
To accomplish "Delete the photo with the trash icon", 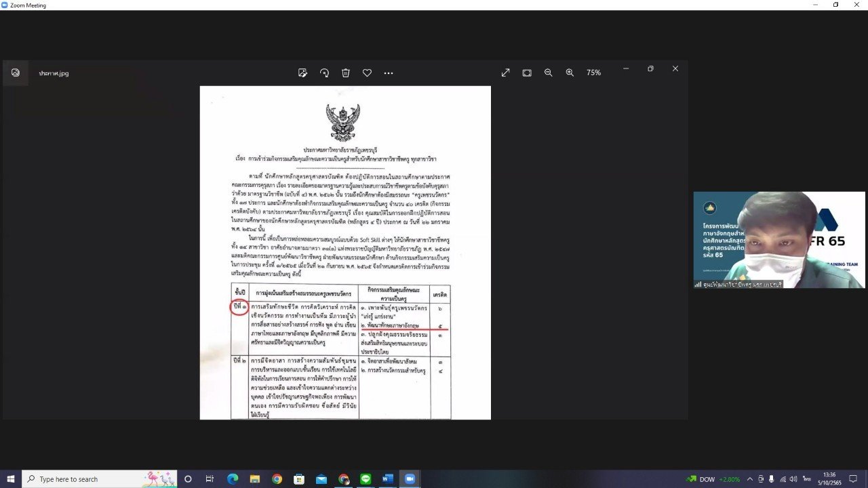I will 346,73.
